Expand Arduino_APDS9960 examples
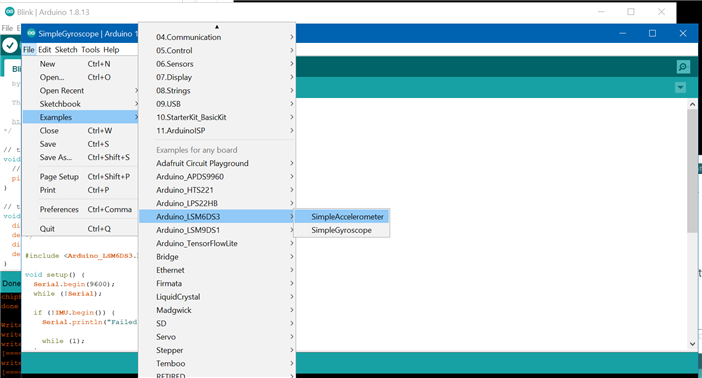The image size is (702, 378). (x=217, y=177)
